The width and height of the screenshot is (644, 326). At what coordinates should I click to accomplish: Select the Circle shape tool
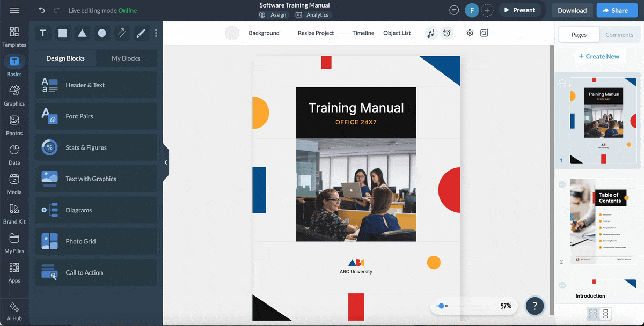(x=102, y=33)
